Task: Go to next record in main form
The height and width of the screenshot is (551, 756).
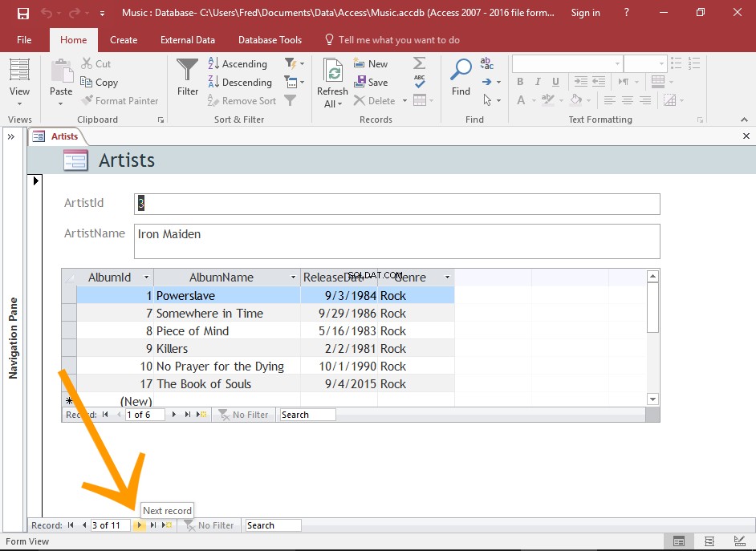Action: point(140,525)
